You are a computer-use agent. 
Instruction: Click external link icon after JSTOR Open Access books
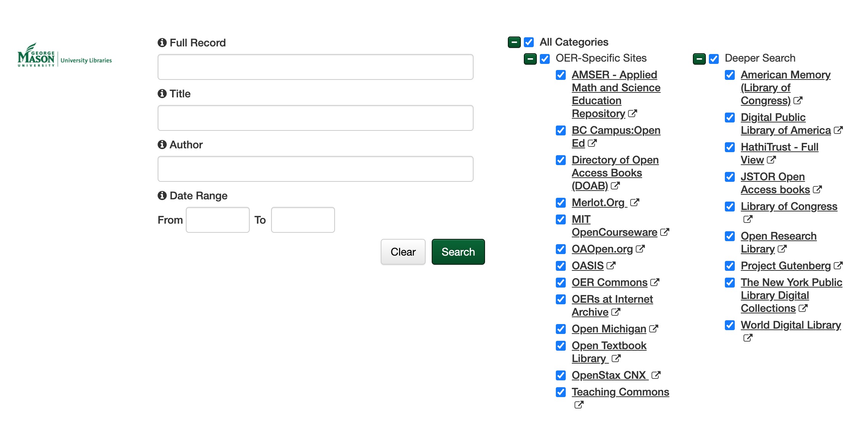tap(817, 189)
